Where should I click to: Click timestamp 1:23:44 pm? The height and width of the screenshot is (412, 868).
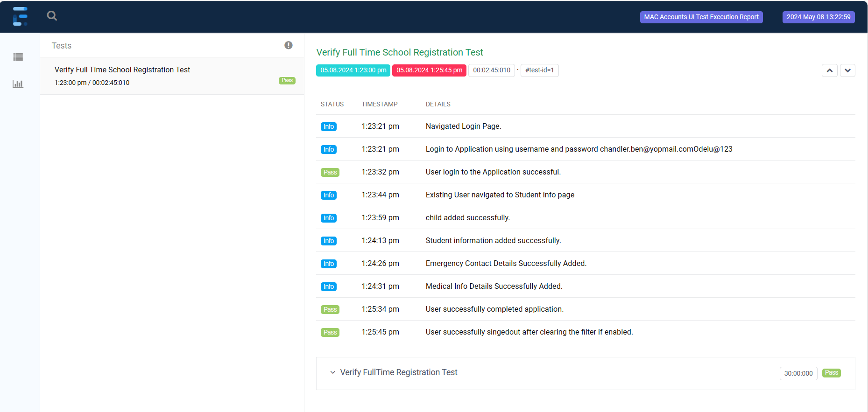coord(380,195)
